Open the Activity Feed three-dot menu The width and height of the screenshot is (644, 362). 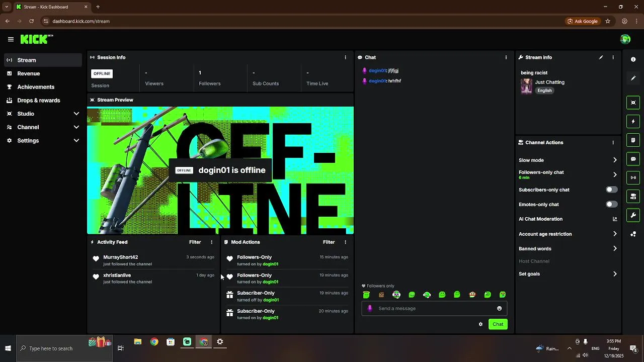pos(211,242)
